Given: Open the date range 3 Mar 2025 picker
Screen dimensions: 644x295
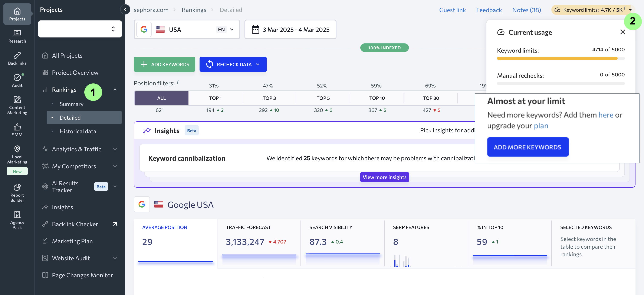Looking at the screenshot, I should (x=290, y=29).
